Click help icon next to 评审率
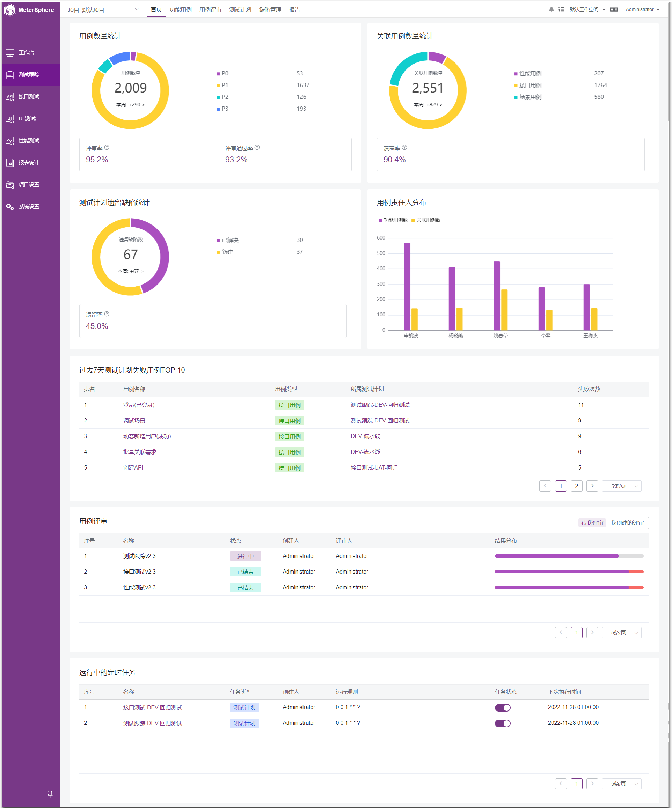Screen dimensions: 672x810 [x=107, y=147]
